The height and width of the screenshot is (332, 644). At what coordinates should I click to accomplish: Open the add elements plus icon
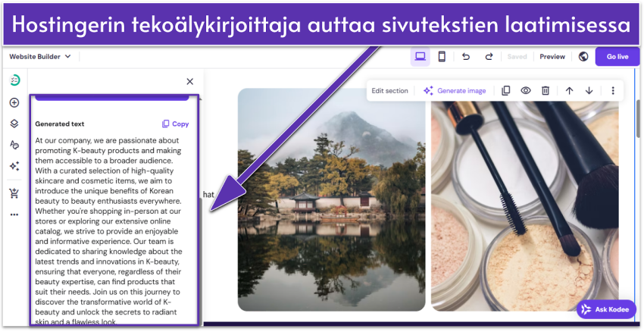(14, 103)
